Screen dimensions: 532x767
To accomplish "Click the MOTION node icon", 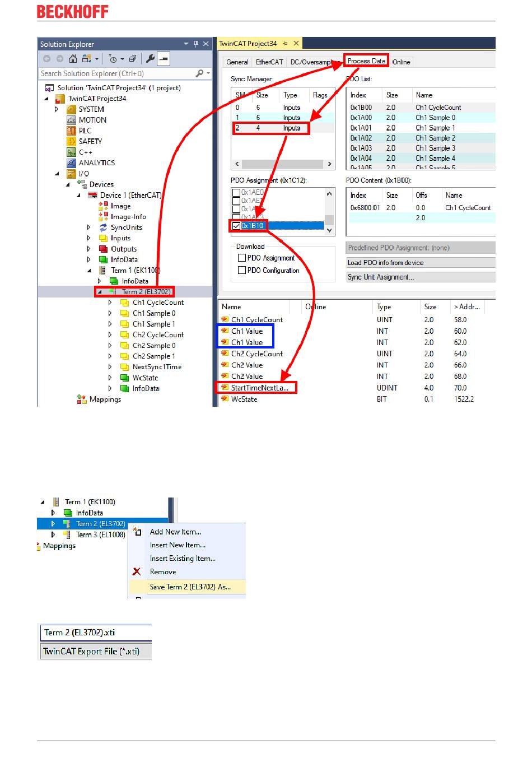I will pyautogui.click(x=71, y=120).
